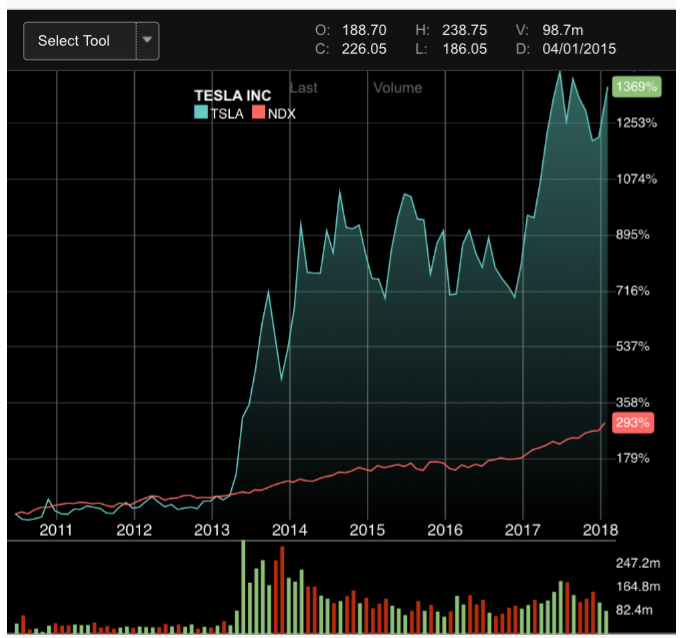Click the 82.4m volume axis label
The image size is (681, 638).
coord(634,610)
